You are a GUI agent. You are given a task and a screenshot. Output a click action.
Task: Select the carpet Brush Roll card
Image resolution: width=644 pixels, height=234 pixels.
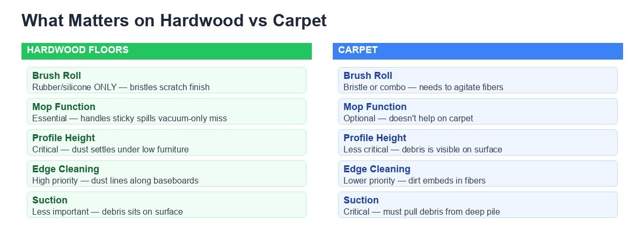tap(478, 81)
